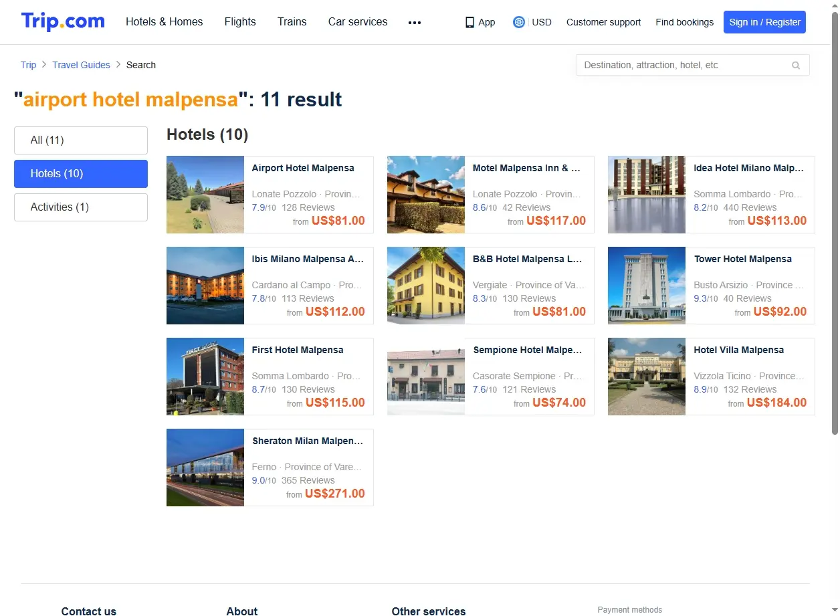This screenshot has height=616, width=840.
Task: Click Motel Malpensa Inn title
Action: pos(527,168)
